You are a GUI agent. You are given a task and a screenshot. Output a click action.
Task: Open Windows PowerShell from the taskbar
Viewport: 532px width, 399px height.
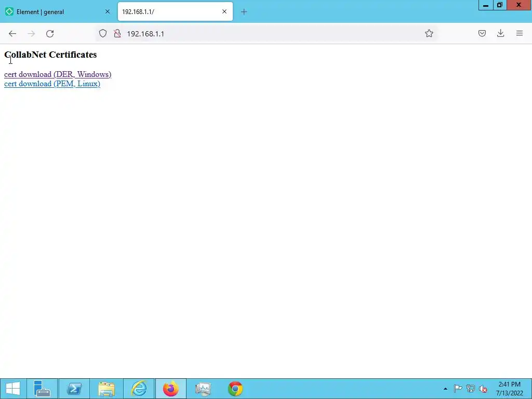click(74, 389)
